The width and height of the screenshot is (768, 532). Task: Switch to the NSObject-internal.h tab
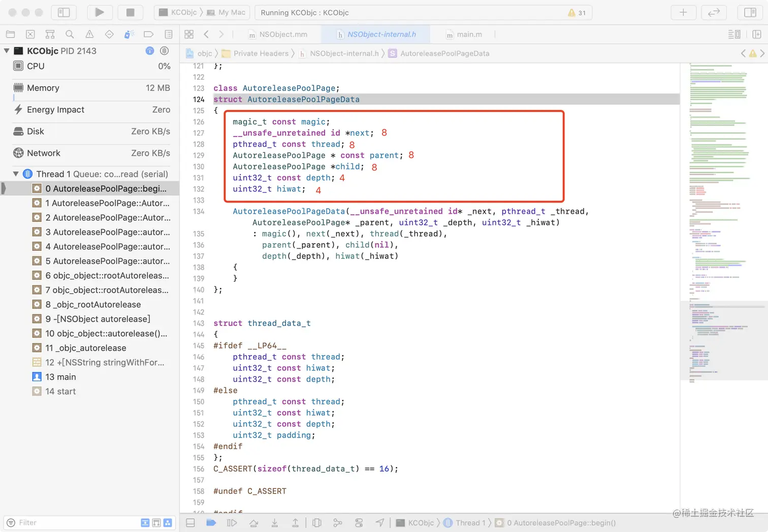(x=376, y=34)
